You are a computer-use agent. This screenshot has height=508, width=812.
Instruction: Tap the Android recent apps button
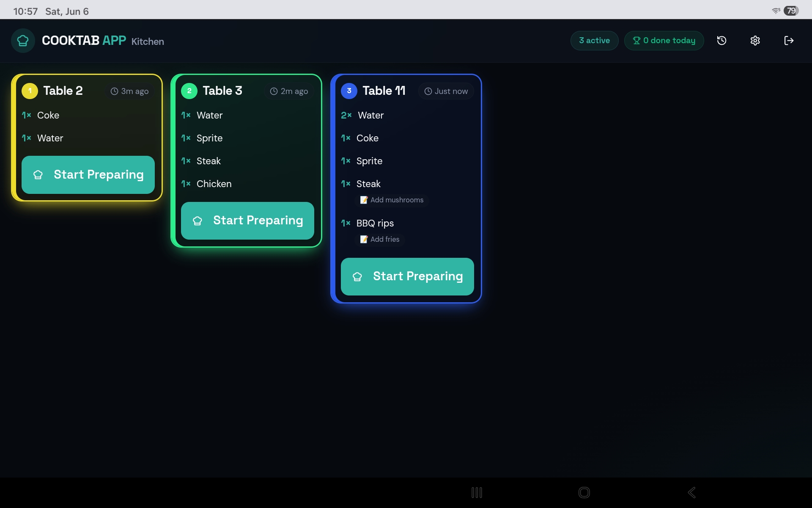(x=477, y=492)
